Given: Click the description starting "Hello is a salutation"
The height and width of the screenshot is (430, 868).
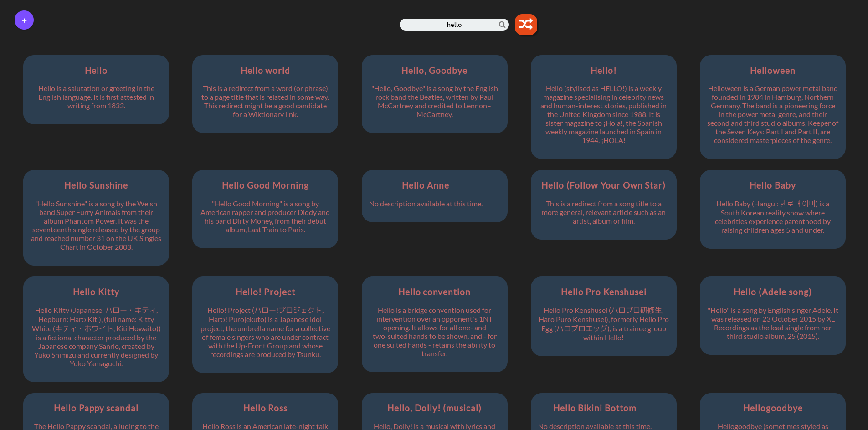Looking at the screenshot, I should pos(96,97).
